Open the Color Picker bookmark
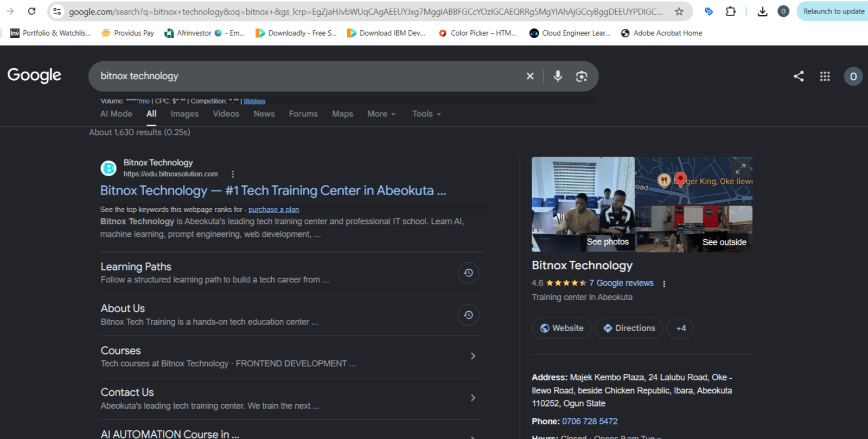 click(x=477, y=33)
